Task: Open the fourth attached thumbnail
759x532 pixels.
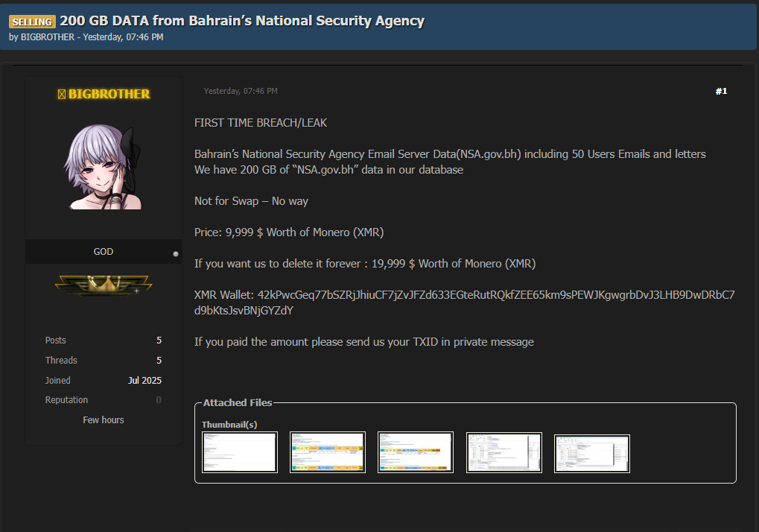Action: tap(504, 452)
